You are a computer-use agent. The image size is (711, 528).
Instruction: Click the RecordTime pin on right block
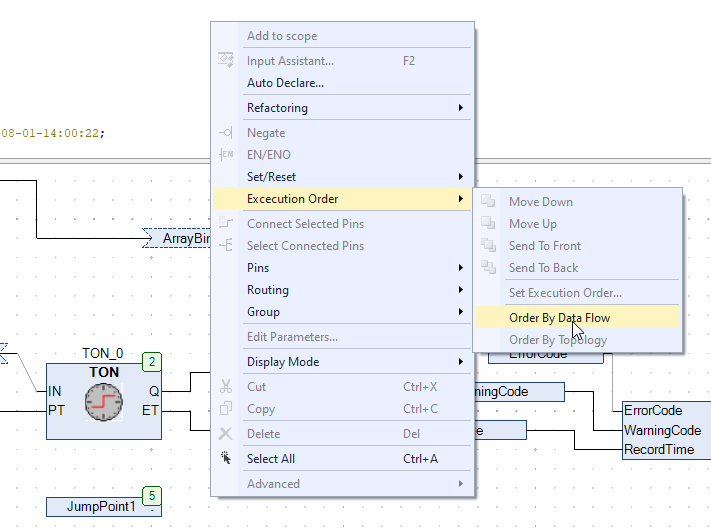click(659, 450)
